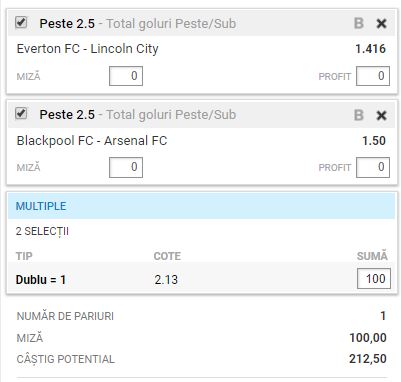
Task: Toggle banker B icon for Everton bet
Action: tap(359, 23)
